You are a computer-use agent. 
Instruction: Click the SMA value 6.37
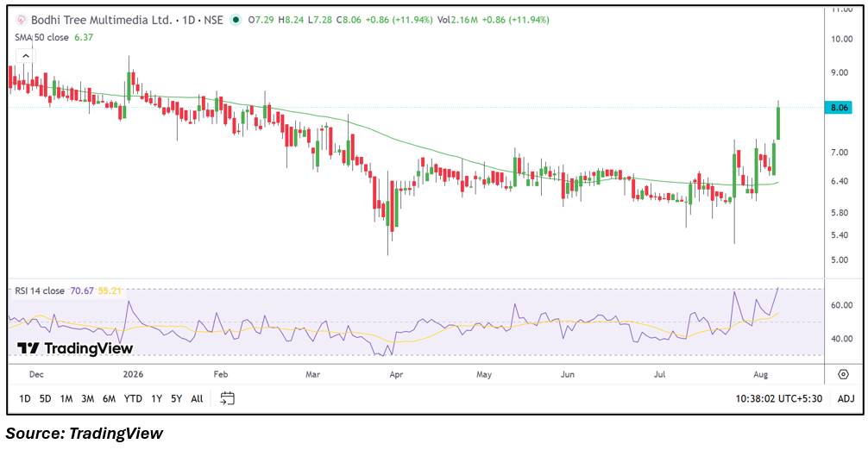pyautogui.click(x=84, y=37)
